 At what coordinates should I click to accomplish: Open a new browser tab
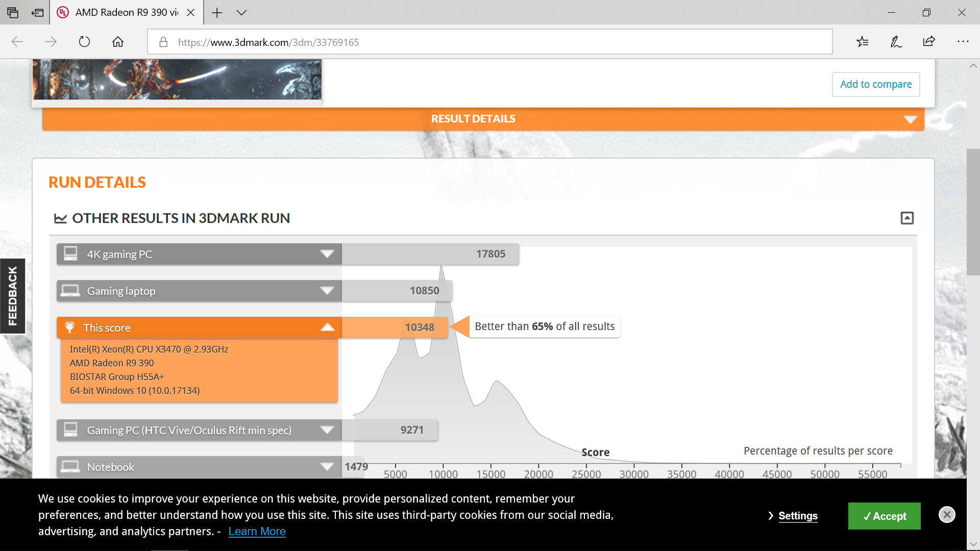tap(217, 13)
